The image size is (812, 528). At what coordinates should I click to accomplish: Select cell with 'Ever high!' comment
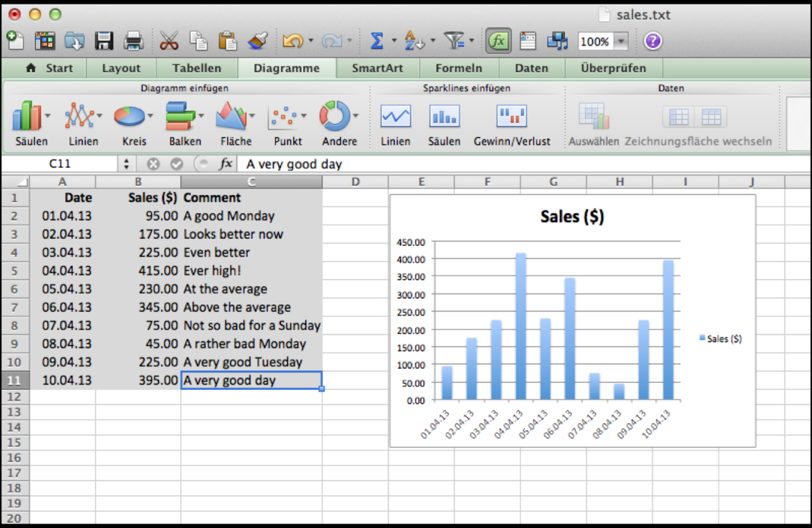tap(251, 271)
